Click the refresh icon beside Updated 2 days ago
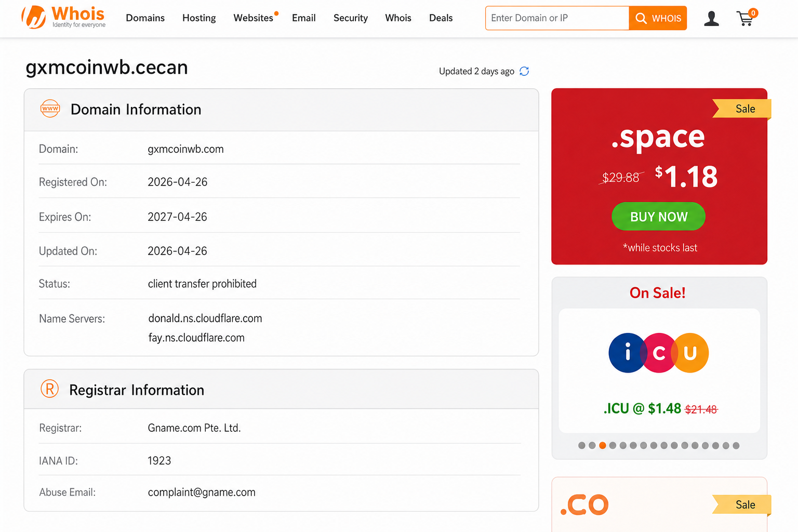This screenshot has height=532, width=798. click(x=524, y=71)
